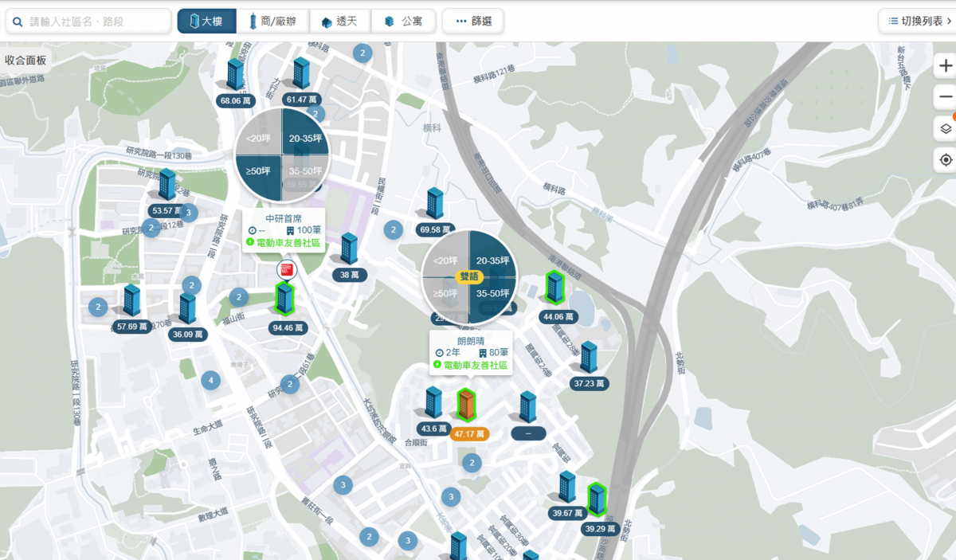Click the search magnifier icon
The image size is (956, 560).
18,22
